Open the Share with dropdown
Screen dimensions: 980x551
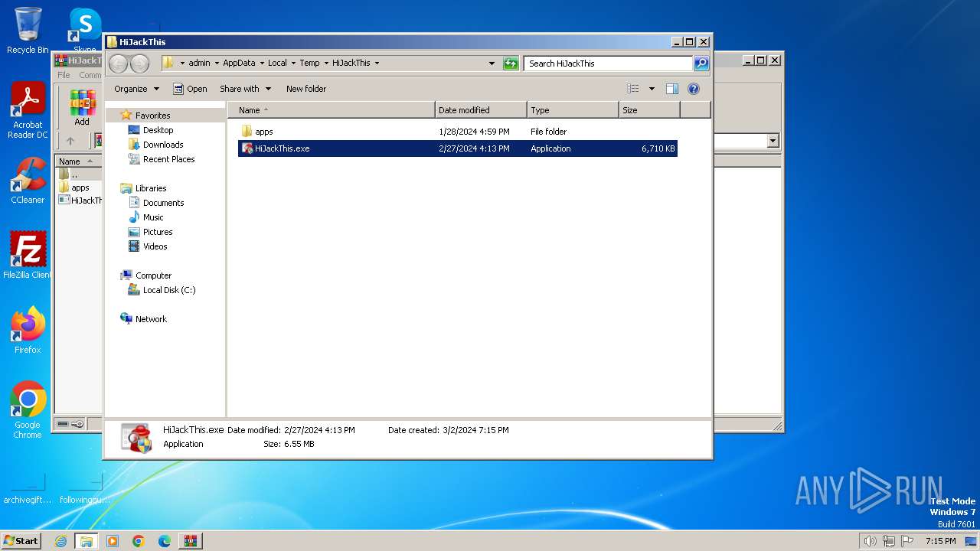(245, 89)
